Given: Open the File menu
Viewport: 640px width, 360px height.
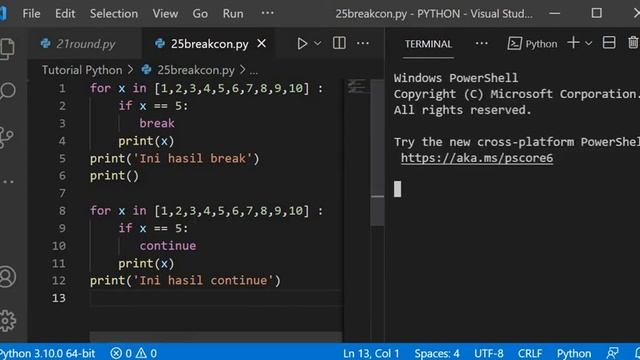Looking at the screenshot, I should 31,13.
